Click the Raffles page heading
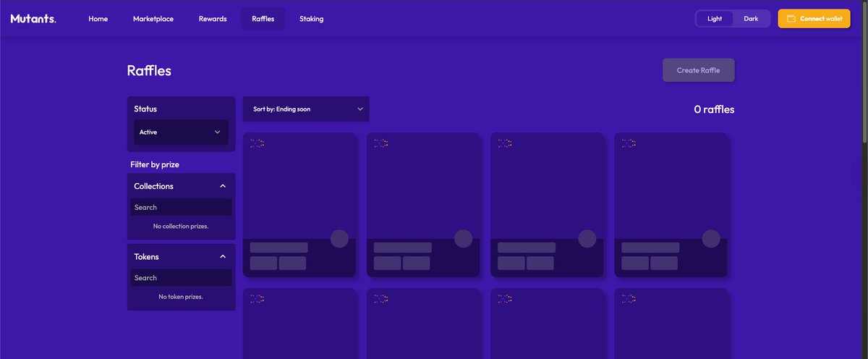 click(x=149, y=70)
